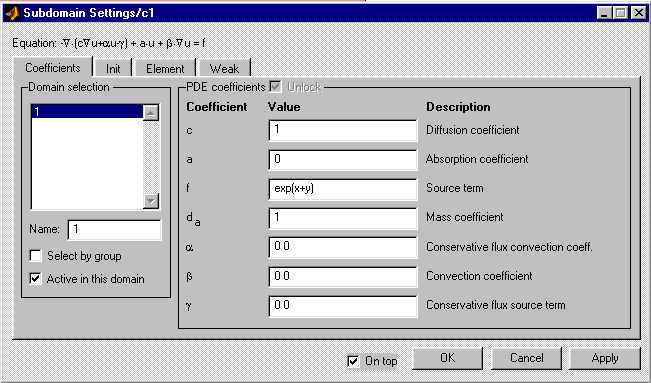Image resolution: width=651 pixels, height=383 pixels.
Task: Confirm settings with the OK button
Action: tap(447, 358)
